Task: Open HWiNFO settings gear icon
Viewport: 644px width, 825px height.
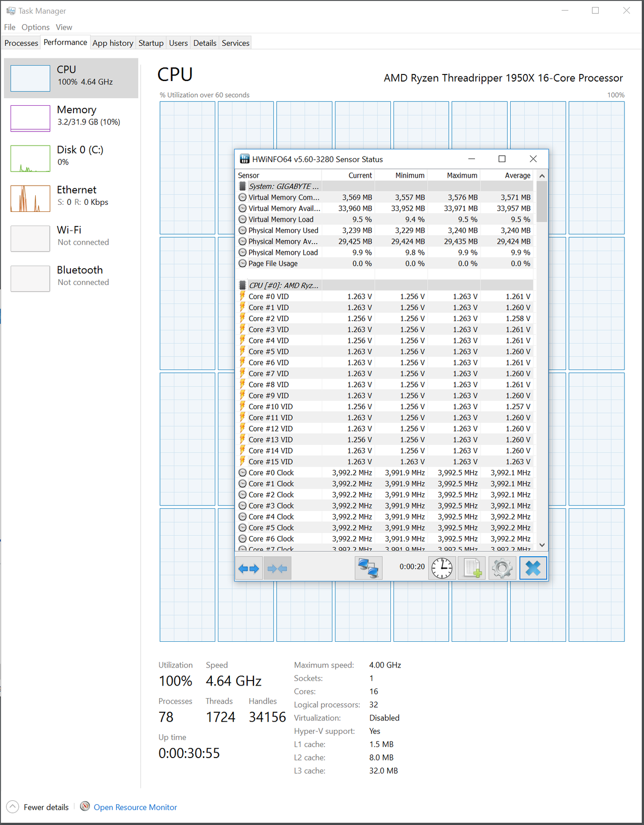Action: click(x=502, y=568)
